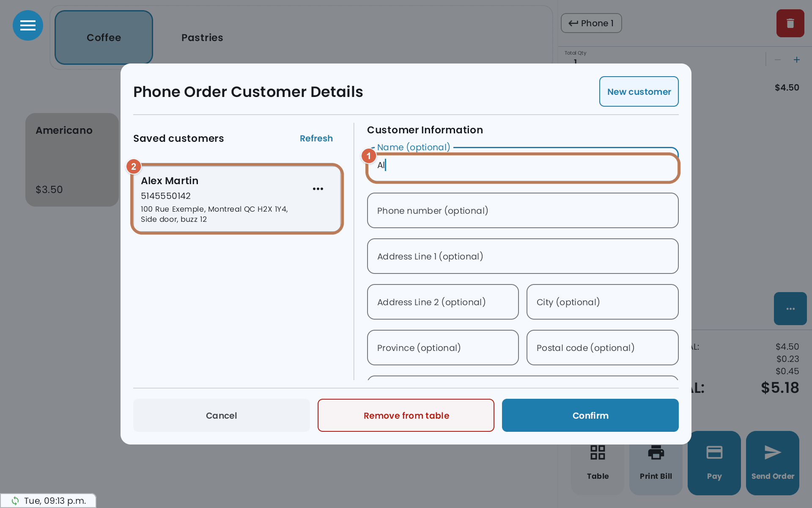Viewport: 812px width, 508px height.
Task: Open the Table layout button
Action: pyautogui.click(x=598, y=463)
